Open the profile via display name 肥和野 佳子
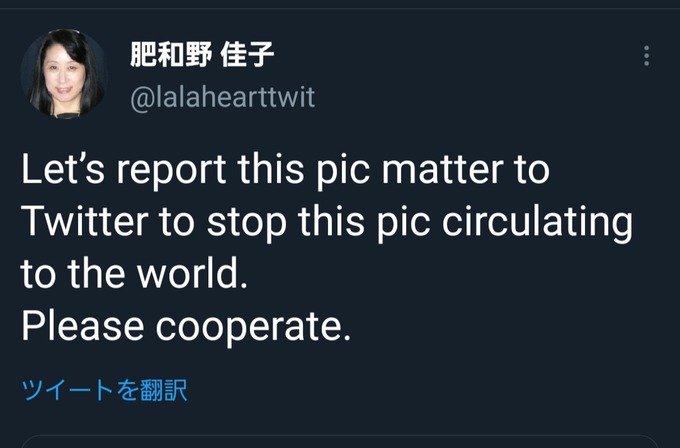Screen dimensions: 680x448 (202, 55)
